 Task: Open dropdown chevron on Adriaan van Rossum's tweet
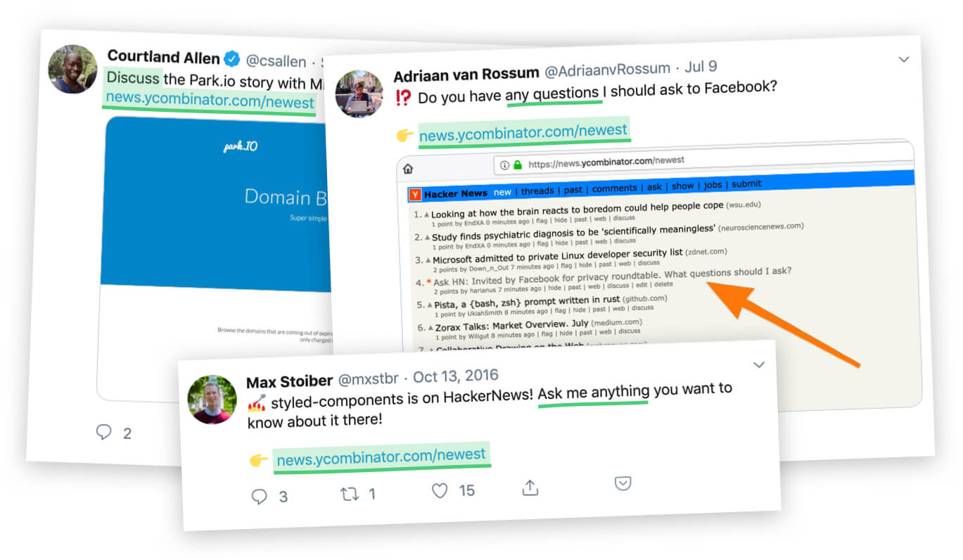pyautogui.click(x=904, y=60)
